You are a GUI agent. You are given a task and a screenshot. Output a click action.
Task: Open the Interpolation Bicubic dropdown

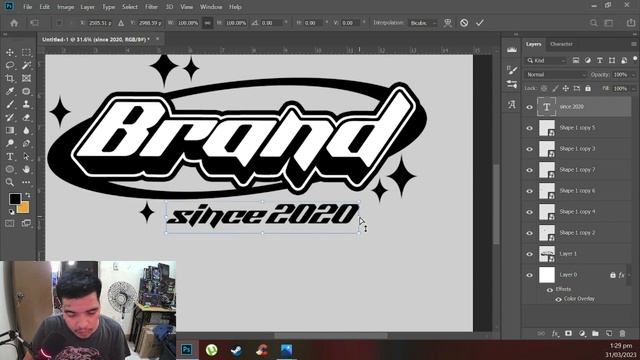[423, 23]
